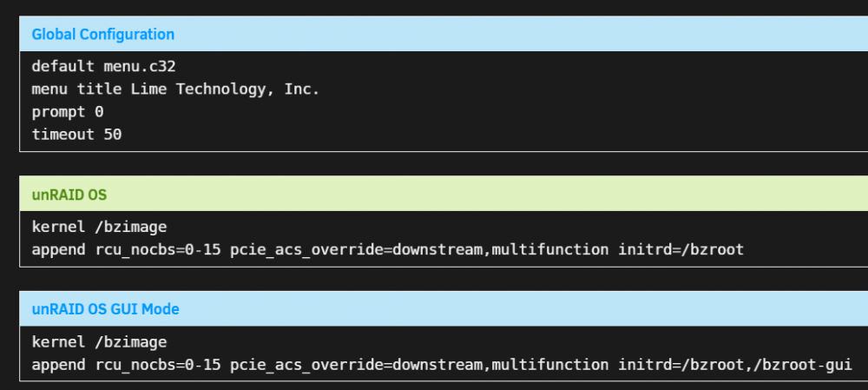Place cursor on the 'timeout 50' line

click(x=76, y=134)
